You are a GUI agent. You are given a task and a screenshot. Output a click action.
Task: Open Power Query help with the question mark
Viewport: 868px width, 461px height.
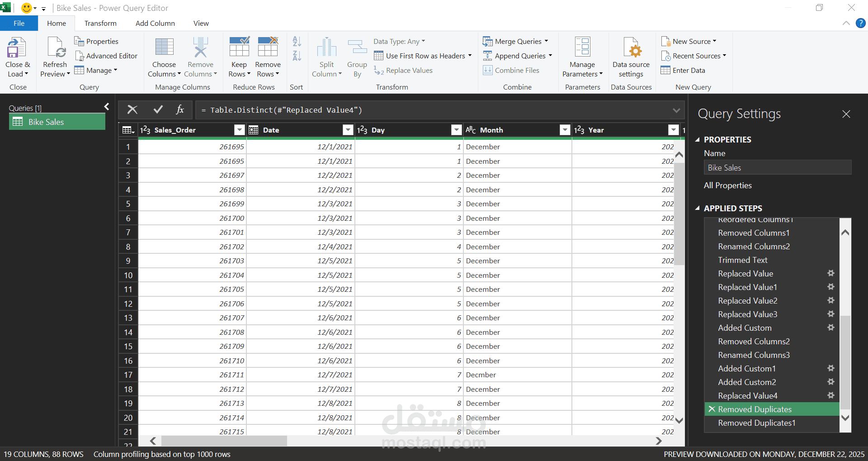click(861, 23)
